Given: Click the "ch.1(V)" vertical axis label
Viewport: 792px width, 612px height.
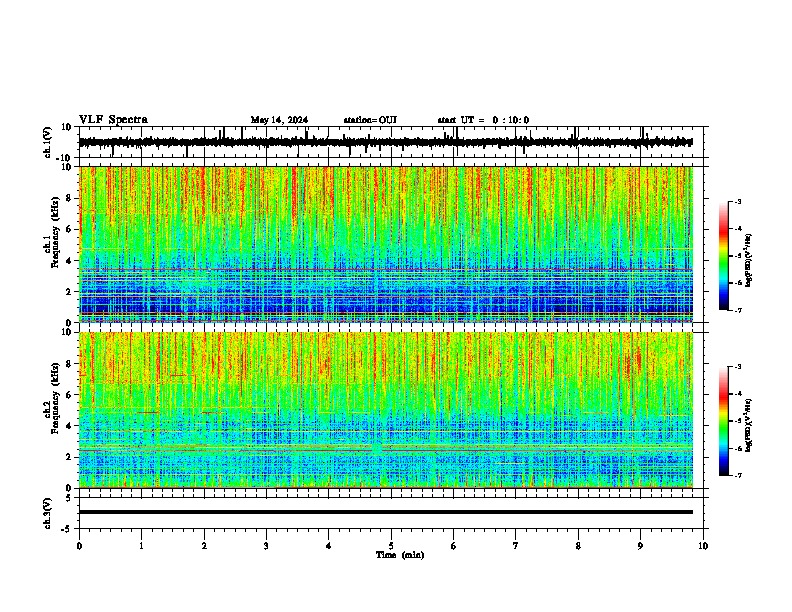Looking at the screenshot, I should click(x=48, y=142).
